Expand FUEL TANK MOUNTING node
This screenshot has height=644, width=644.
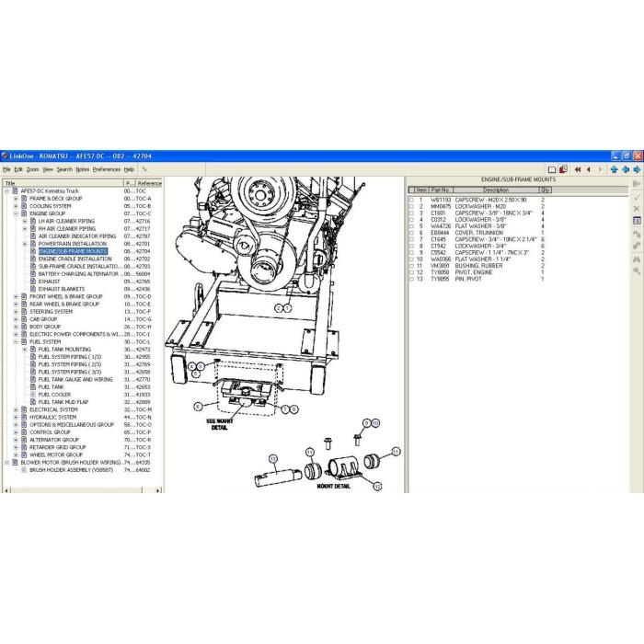[x=25, y=350]
